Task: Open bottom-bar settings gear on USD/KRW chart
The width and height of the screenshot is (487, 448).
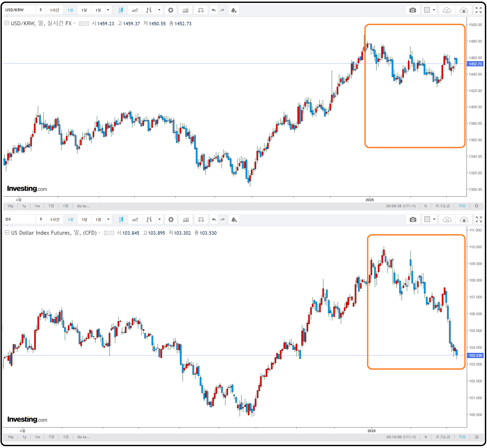Action: pos(477,206)
